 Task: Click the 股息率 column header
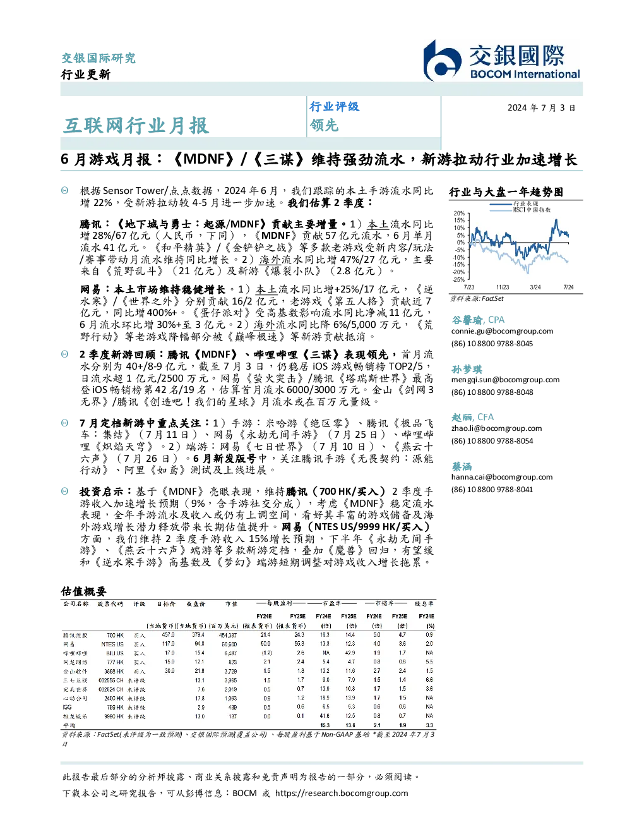click(425, 604)
